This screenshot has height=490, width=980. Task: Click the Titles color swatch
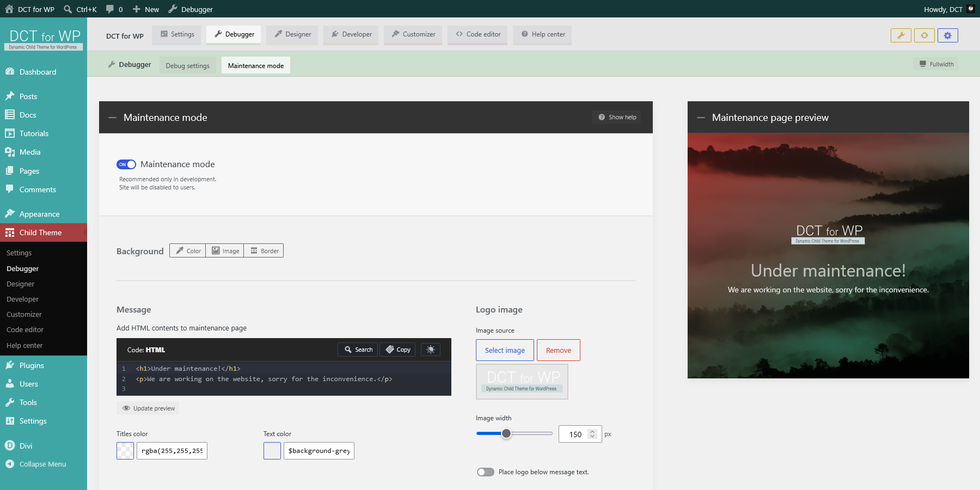(x=125, y=451)
